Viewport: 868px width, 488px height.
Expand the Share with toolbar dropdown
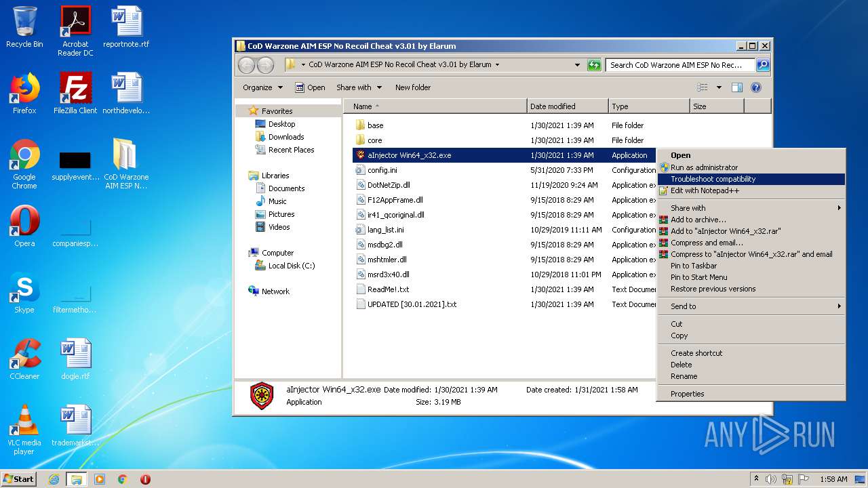click(x=359, y=87)
